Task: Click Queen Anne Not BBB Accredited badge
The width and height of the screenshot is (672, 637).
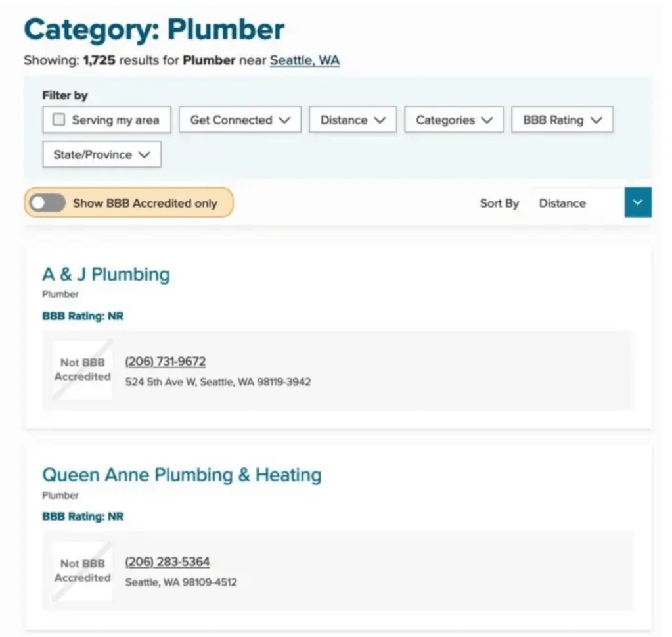Action: click(83, 571)
